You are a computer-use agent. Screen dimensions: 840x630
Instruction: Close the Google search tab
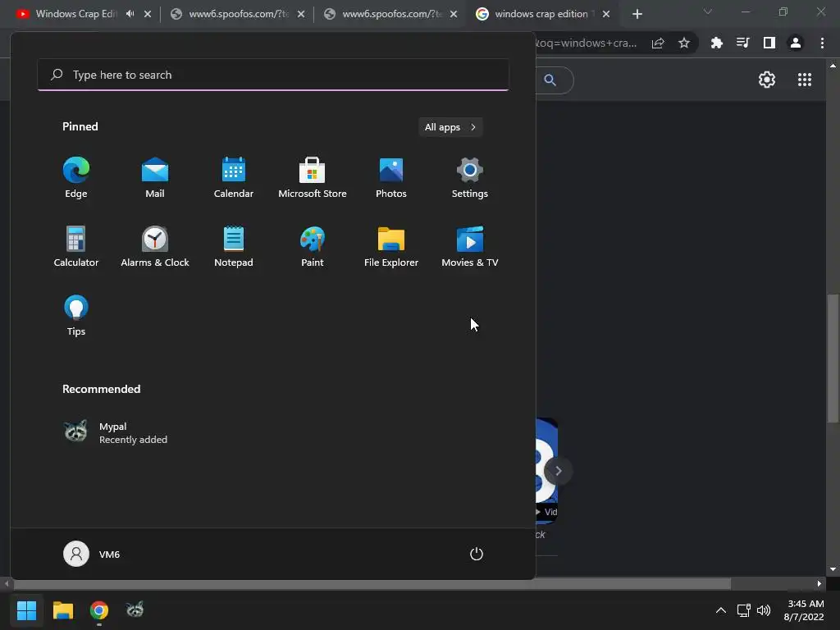click(606, 14)
